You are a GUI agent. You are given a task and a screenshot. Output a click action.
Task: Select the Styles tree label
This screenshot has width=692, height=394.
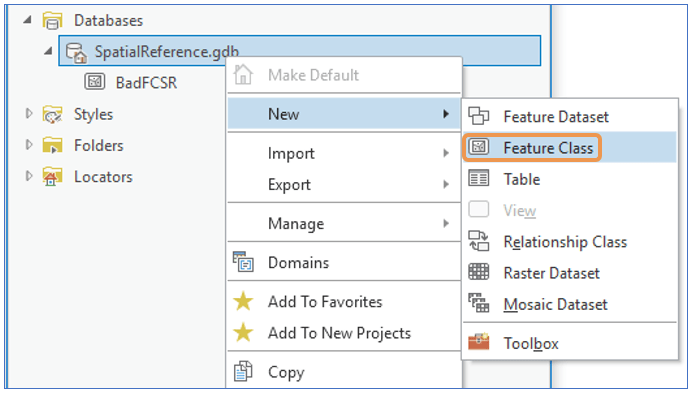(94, 114)
